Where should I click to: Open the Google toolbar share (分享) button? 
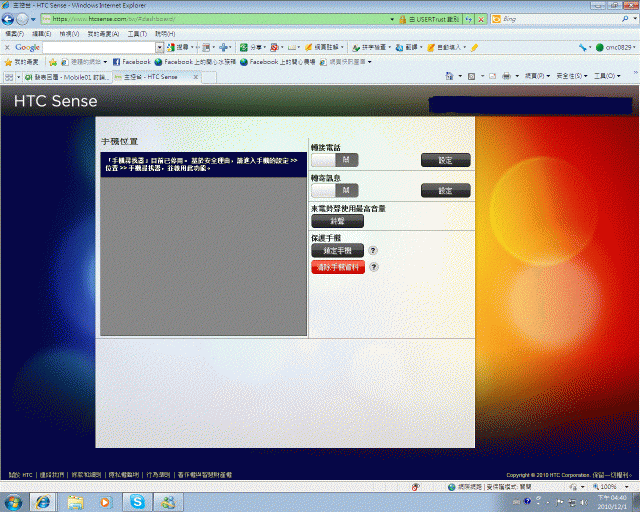tap(253, 47)
